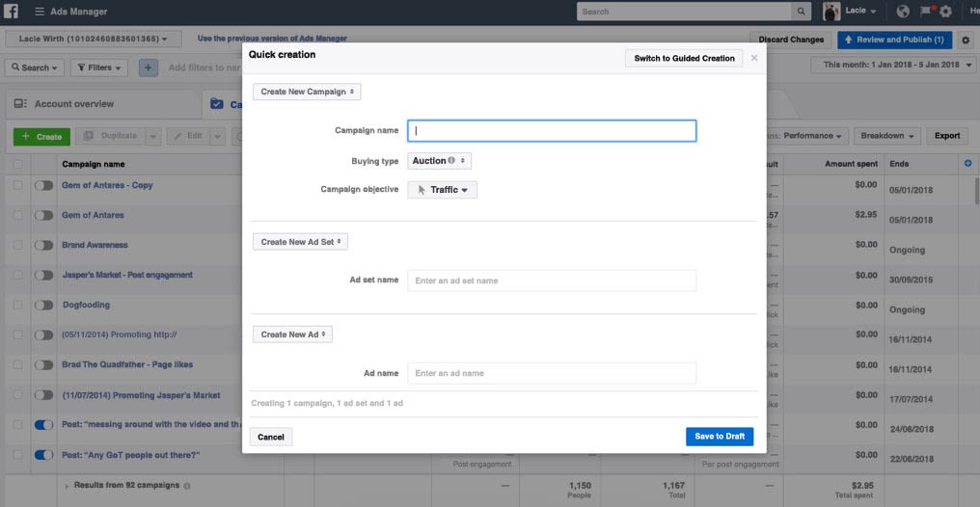Screen dimensions: 980x507
Task: Enable the Brand Awareness campaign toggle
Action: click(x=43, y=246)
